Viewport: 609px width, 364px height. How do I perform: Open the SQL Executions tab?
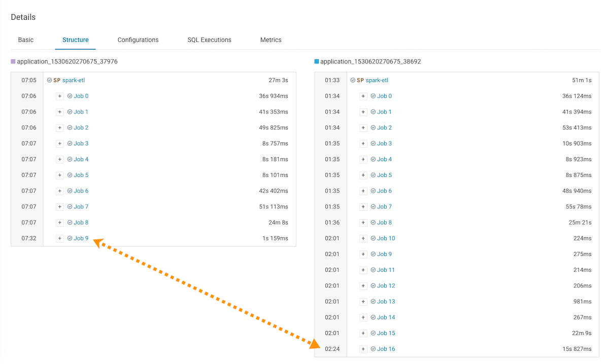coord(209,40)
